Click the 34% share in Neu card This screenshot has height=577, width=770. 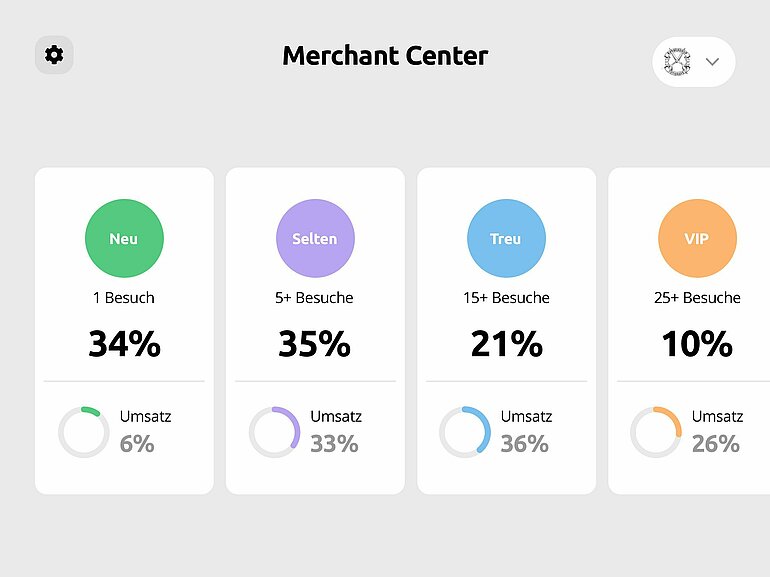[124, 344]
